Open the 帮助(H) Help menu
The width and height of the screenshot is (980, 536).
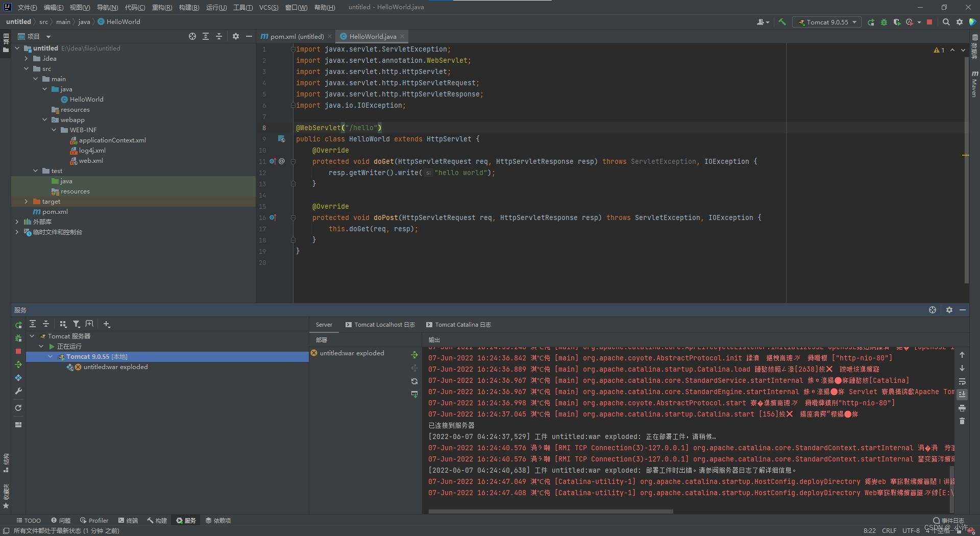point(325,7)
